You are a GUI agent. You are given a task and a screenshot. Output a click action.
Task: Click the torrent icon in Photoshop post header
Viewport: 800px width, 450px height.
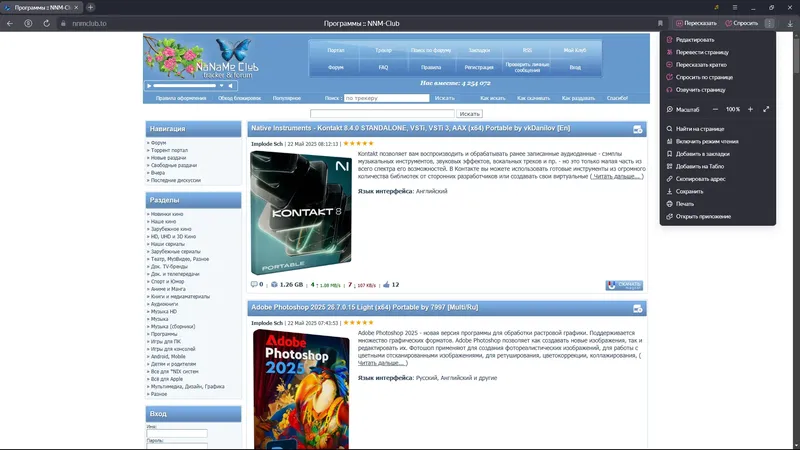pyautogui.click(x=637, y=309)
